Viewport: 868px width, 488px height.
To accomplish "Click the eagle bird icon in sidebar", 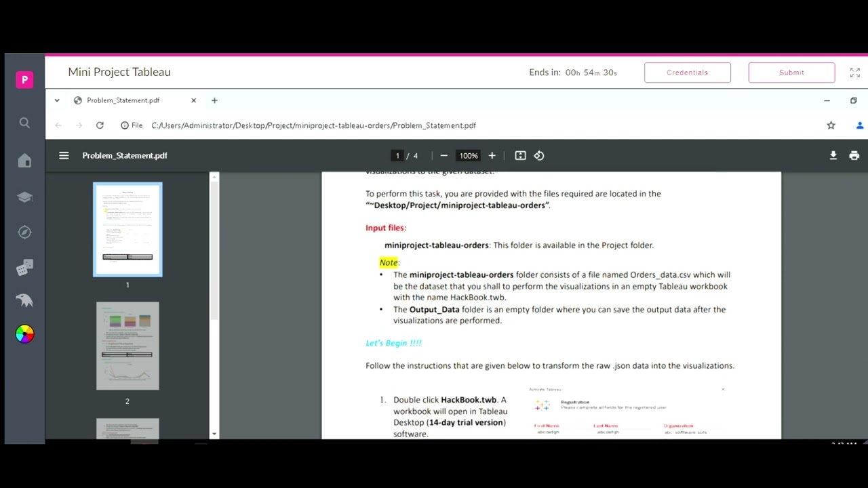I will coord(24,300).
